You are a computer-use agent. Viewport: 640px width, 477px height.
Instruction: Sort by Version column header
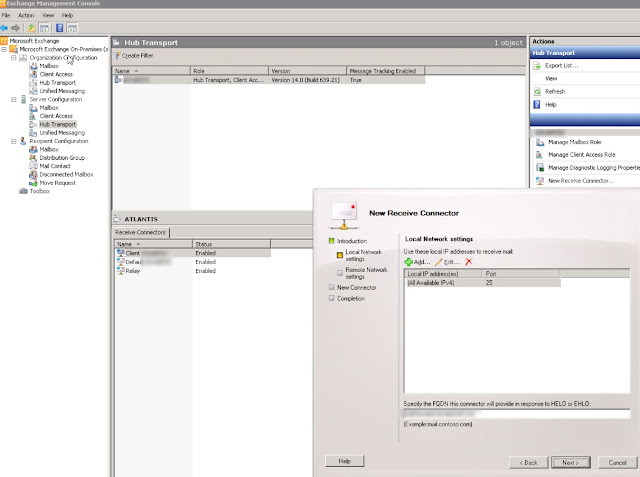tap(307, 71)
